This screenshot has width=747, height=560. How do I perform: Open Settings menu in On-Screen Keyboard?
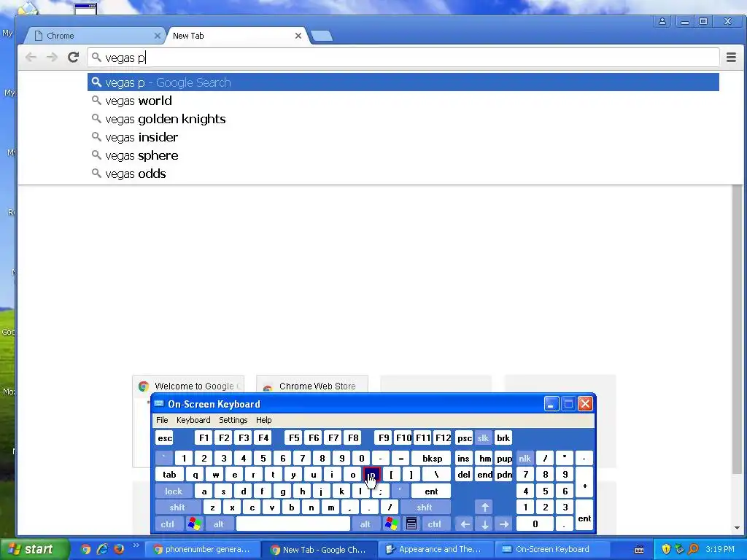pos(233,420)
